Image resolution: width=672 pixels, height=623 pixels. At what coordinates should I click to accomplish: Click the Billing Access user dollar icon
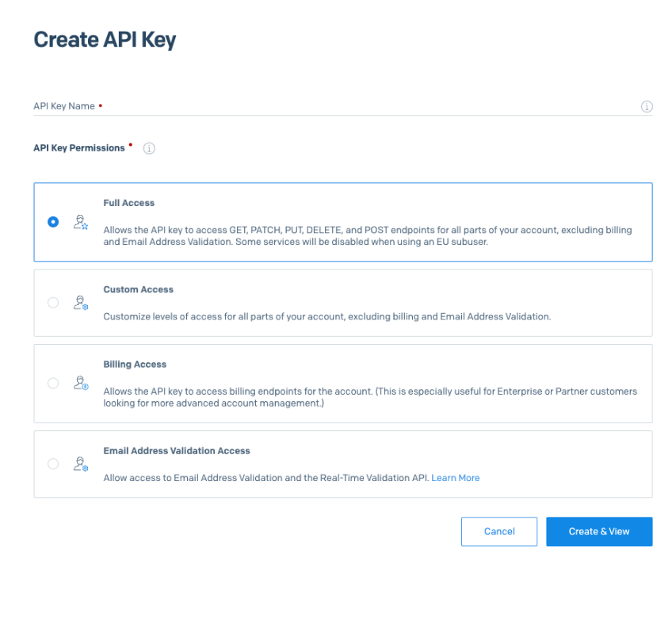pos(81,383)
